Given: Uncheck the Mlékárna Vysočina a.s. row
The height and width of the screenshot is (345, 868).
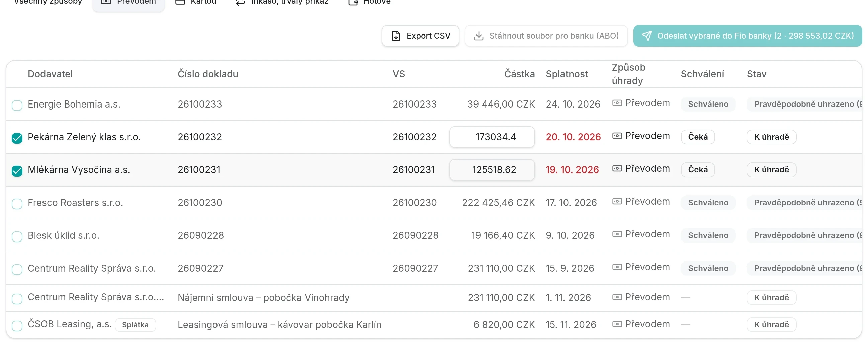Looking at the screenshot, I should click(17, 171).
